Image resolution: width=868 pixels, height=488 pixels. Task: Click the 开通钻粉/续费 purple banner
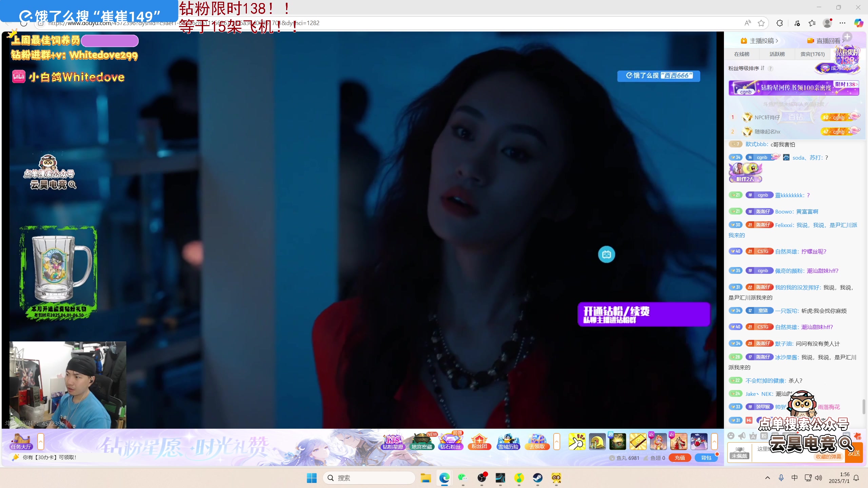(644, 314)
